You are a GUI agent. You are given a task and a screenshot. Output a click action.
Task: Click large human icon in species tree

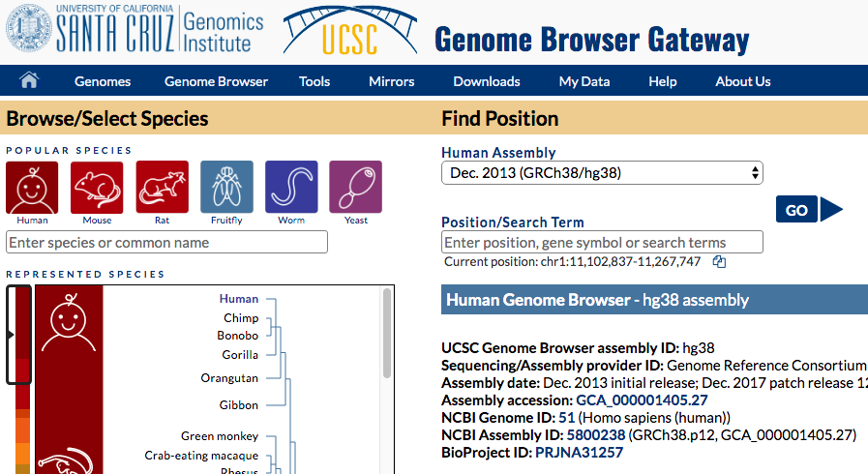69,323
